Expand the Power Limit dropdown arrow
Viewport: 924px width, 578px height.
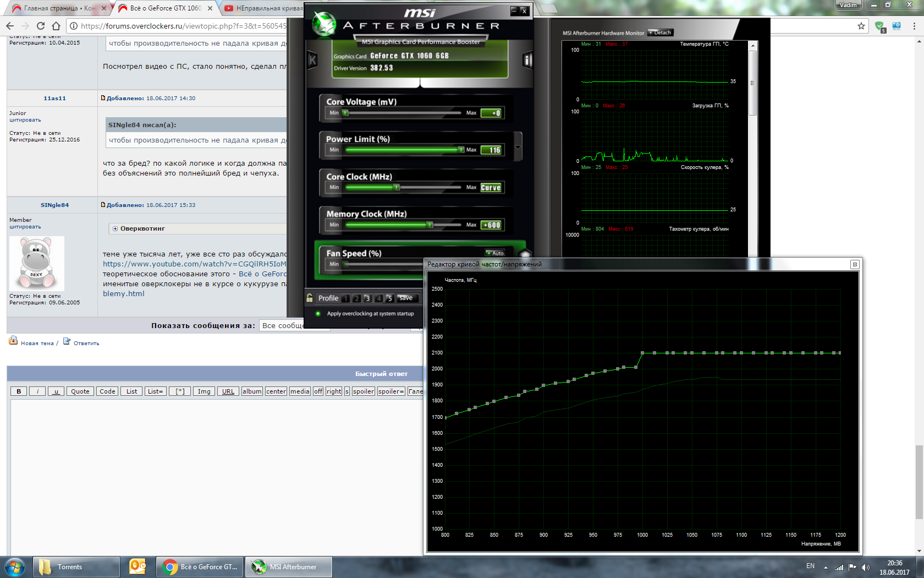pos(518,148)
